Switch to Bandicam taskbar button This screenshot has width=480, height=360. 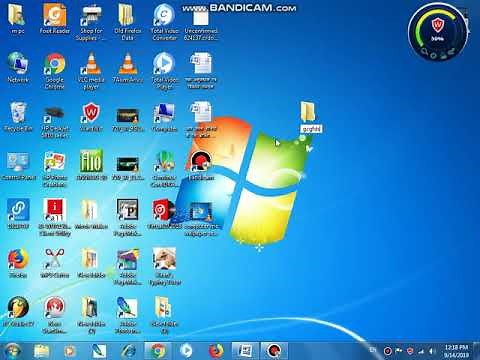click(274, 351)
